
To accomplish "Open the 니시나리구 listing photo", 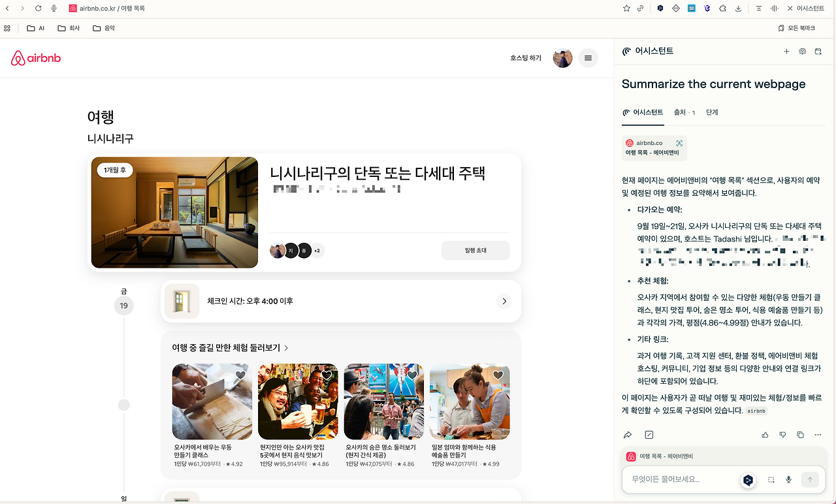I will pyautogui.click(x=174, y=212).
